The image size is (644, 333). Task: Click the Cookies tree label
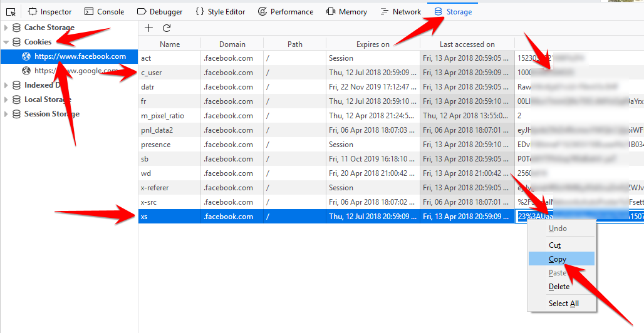coord(38,42)
